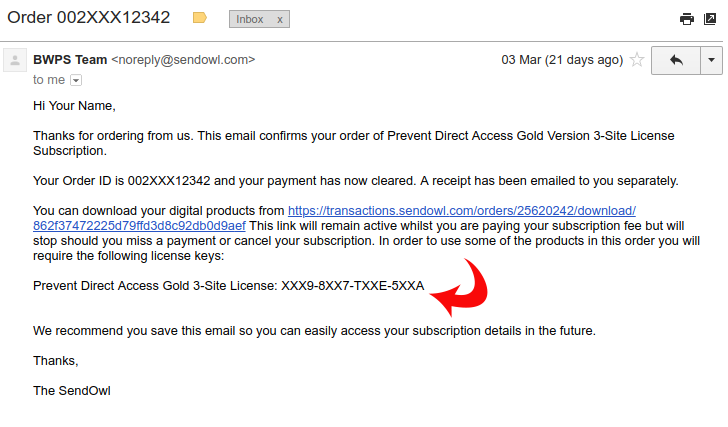Click the yellow importance marker icon
The width and height of the screenshot is (728, 427).
point(200,18)
